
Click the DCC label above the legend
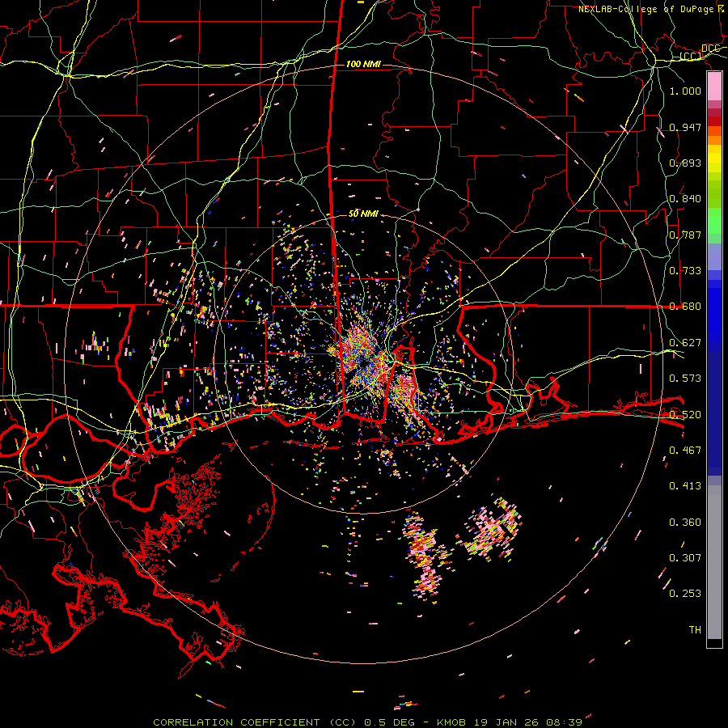(x=710, y=49)
